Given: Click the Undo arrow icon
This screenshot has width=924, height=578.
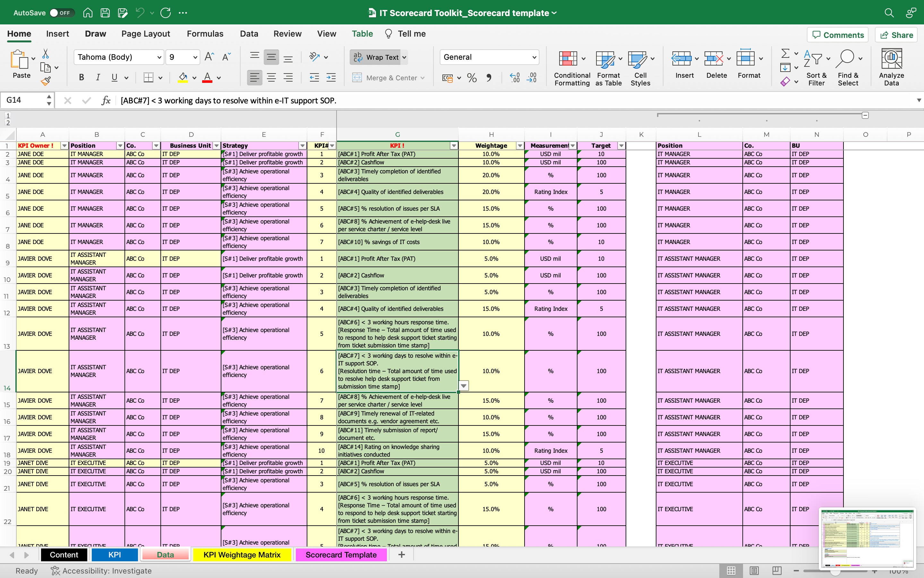Looking at the screenshot, I should point(140,13).
